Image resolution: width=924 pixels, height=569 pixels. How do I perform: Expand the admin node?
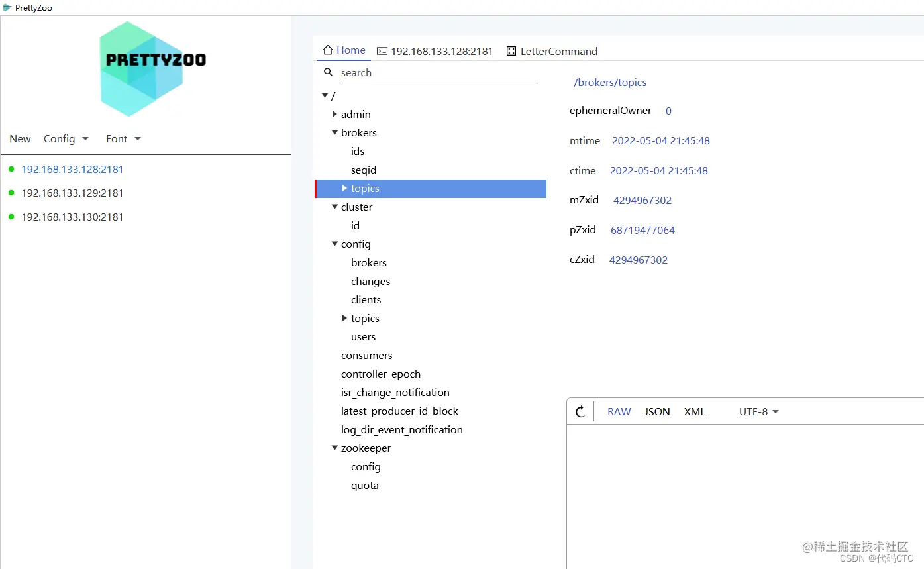pos(334,114)
